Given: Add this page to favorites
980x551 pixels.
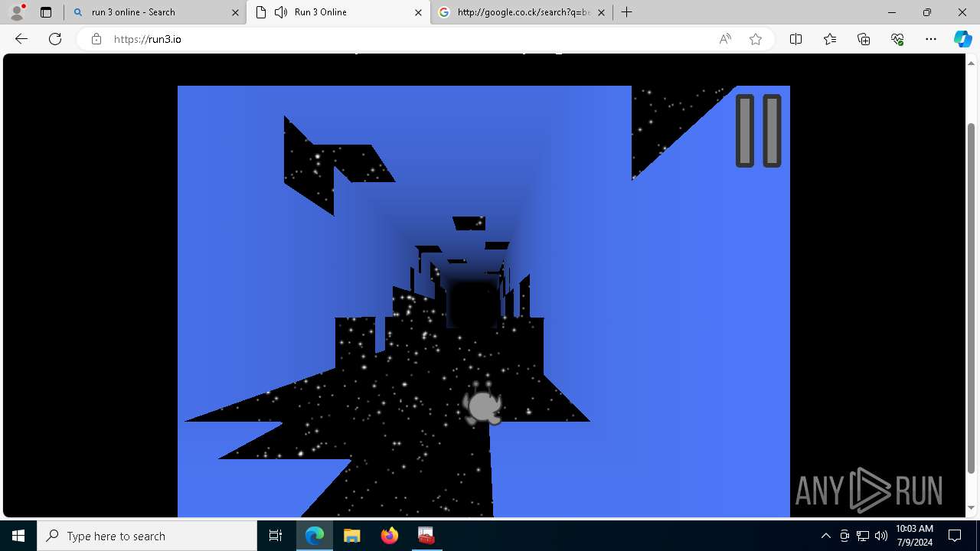Looking at the screenshot, I should 756,39.
